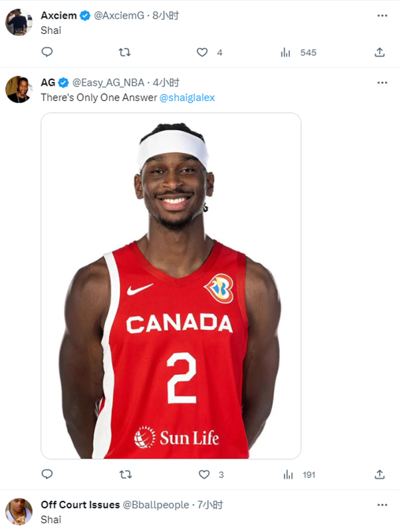This screenshot has height=532, width=399.
Task: Open the @shaiglalex mention link
Action: pos(187,97)
